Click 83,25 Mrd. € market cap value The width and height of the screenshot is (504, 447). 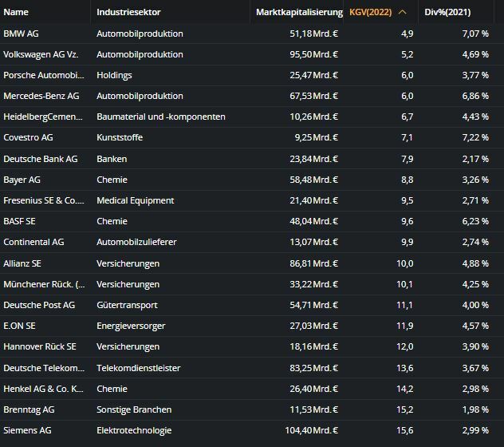pos(313,368)
